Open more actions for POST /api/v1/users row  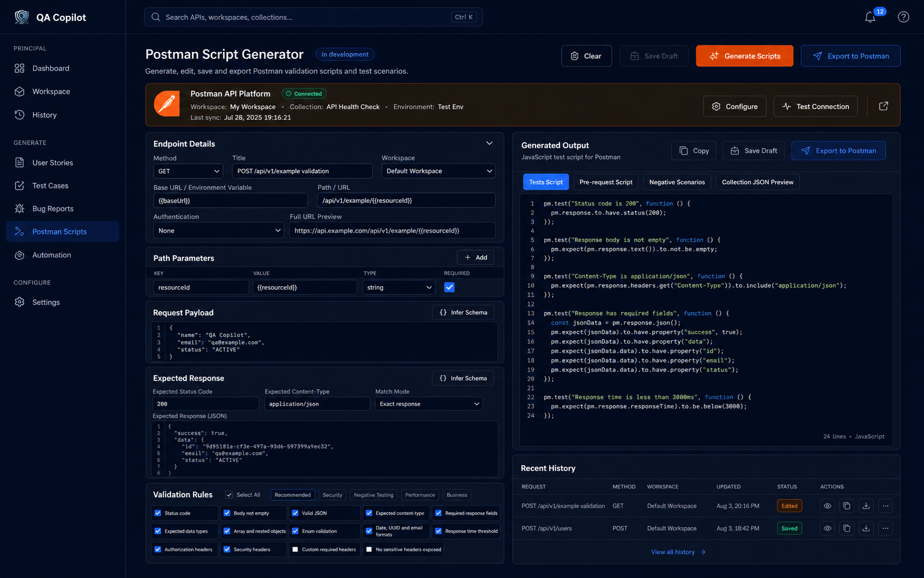886,528
